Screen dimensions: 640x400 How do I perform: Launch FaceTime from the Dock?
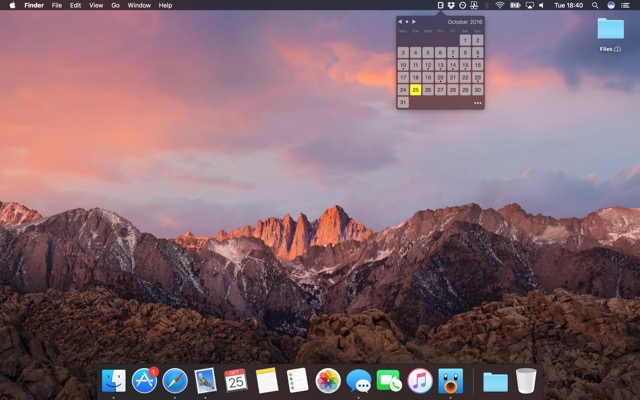click(389, 381)
